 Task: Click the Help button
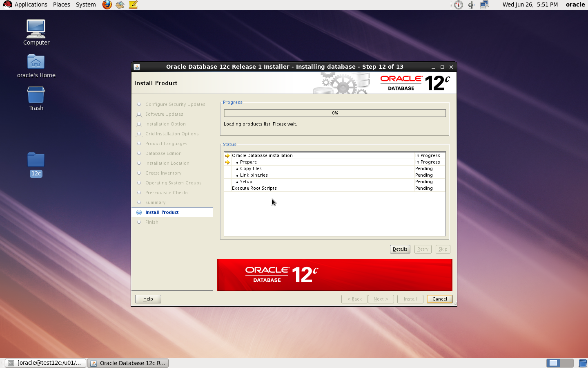pyautogui.click(x=148, y=299)
